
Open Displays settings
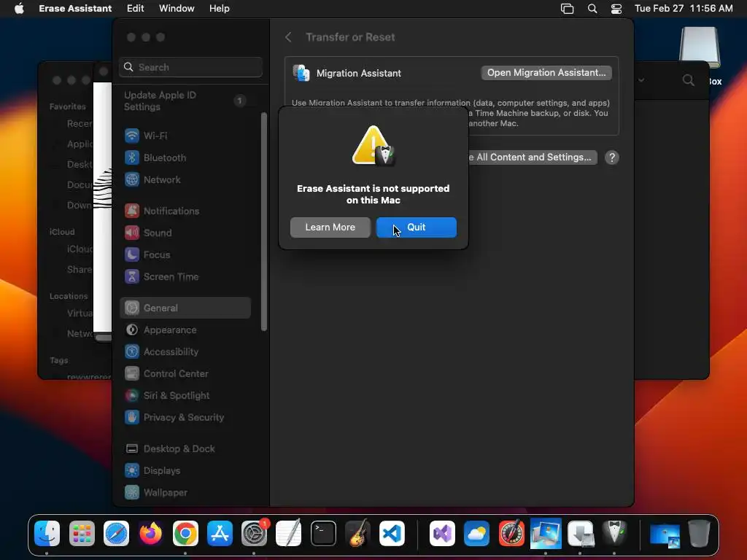point(185,471)
